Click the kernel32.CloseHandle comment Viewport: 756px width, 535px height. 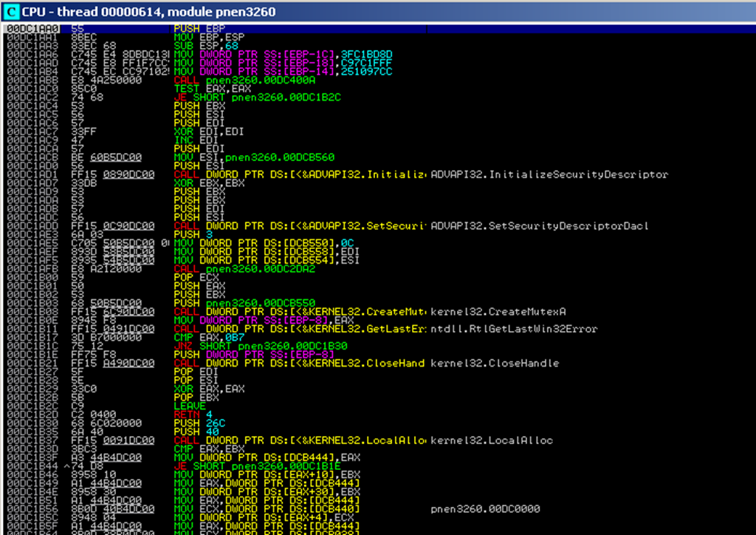pyautogui.click(x=494, y=363)
